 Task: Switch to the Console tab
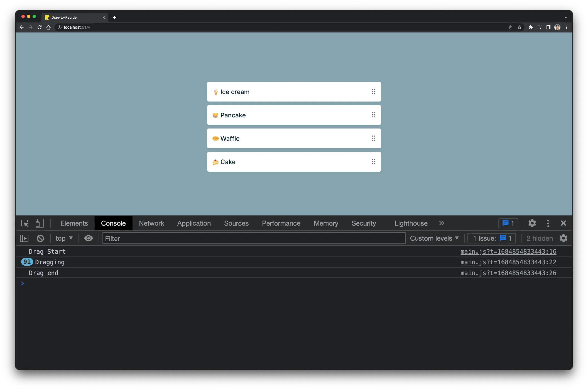tap(113, 223)
